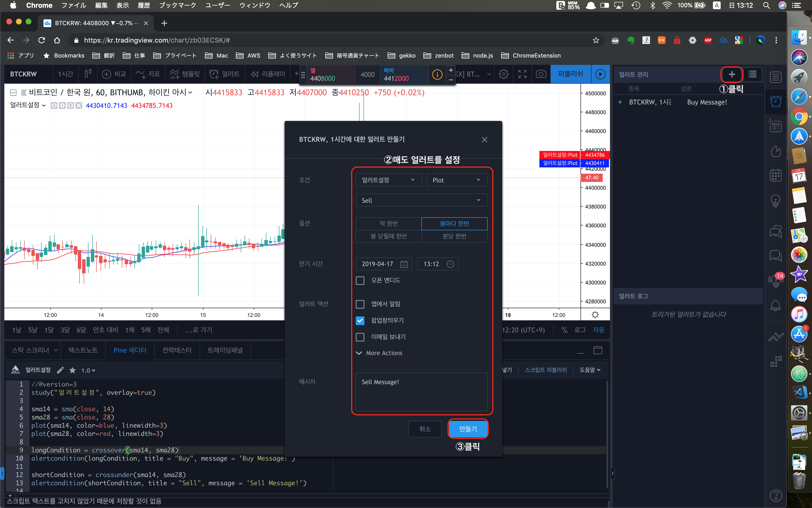This screenshot has height=508, width=812.
Task: Open watchlist panel in right sidebar
Action: click(776, 77)
